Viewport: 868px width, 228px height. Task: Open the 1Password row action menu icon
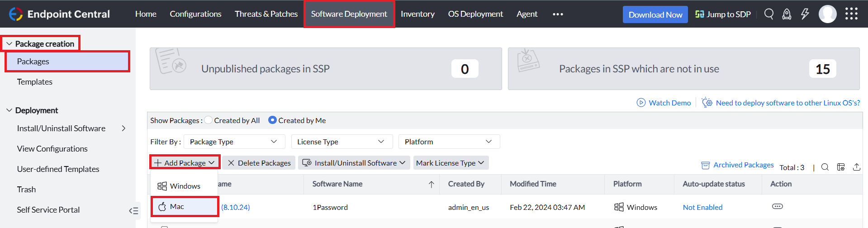tap(777, 207)
